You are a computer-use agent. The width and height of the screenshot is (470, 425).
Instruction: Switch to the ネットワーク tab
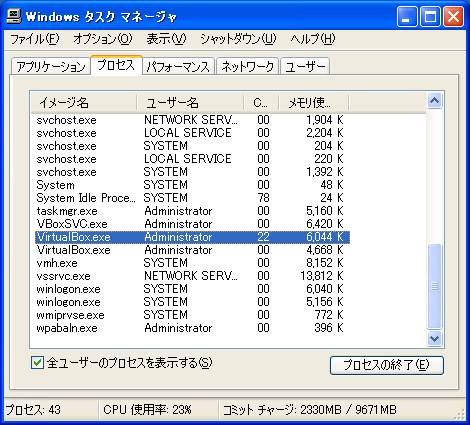[247, 67]
